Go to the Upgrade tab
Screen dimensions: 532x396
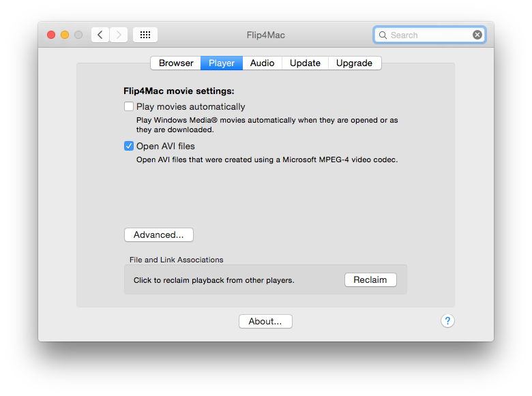click(x=354, y=63)
